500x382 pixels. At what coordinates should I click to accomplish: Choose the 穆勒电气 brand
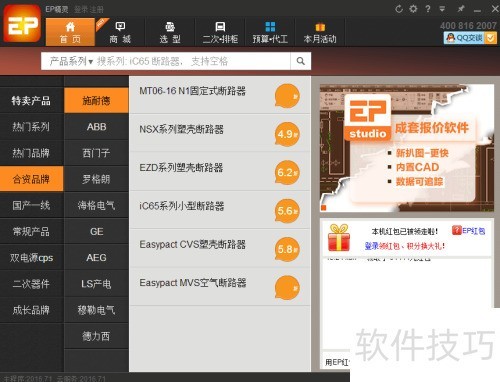click(x=96, y=310)
